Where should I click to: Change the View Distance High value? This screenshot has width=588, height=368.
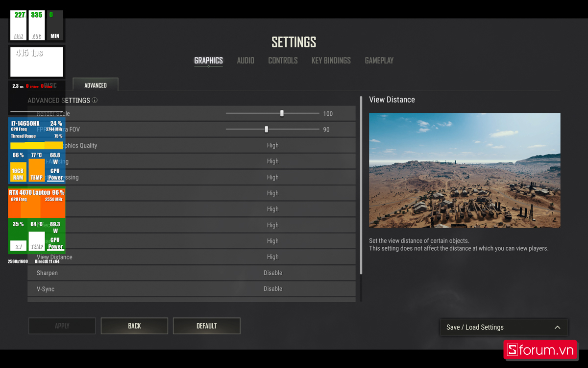coord(273,257)
